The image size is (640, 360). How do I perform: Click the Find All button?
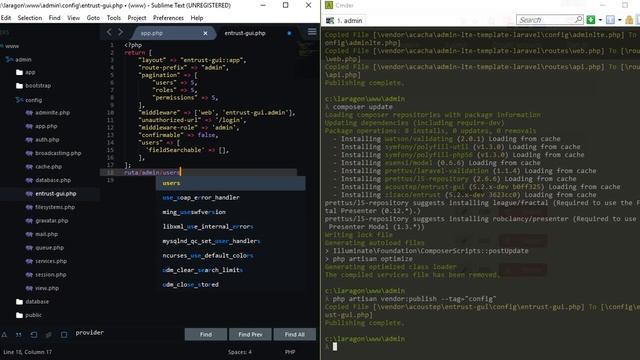coord(295,334)
